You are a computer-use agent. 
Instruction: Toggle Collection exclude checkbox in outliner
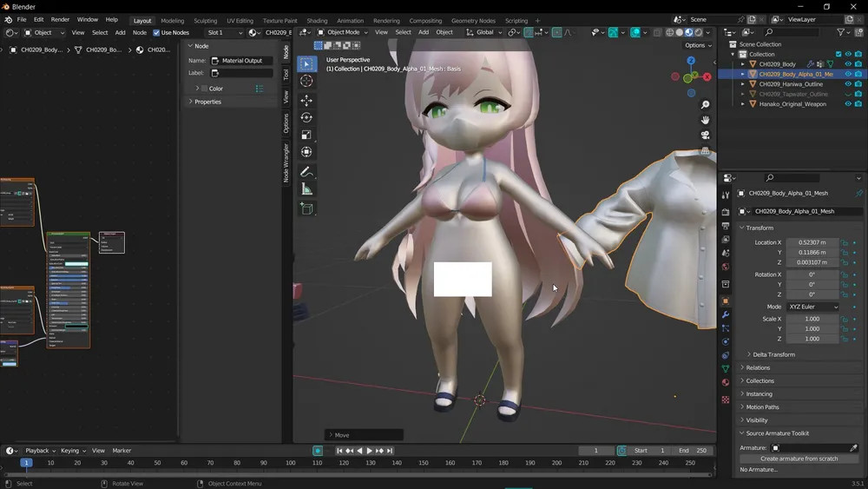838,54
